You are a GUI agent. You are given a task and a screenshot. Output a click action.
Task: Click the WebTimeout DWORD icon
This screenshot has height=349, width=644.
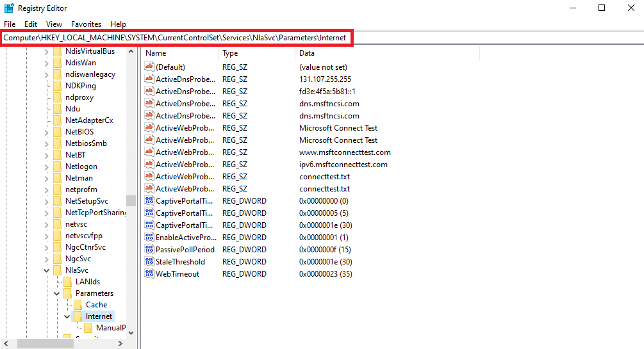(x=149, y=273)
